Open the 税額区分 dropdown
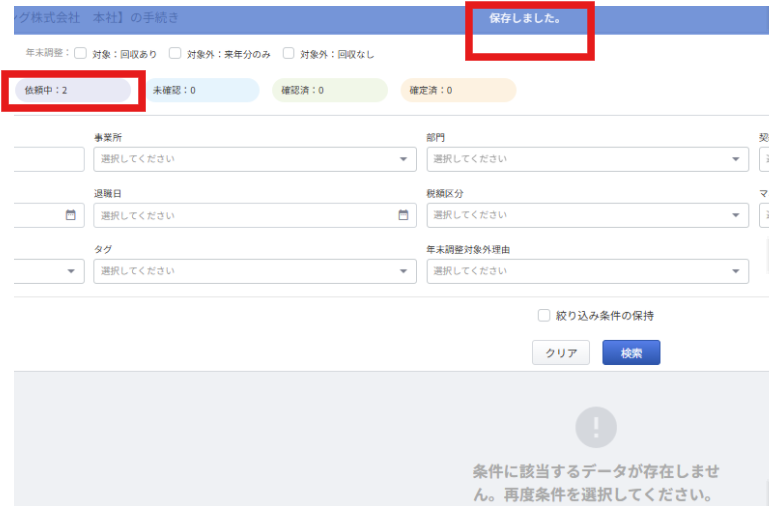Screen dimensions: 769x506 (x=587, y=215)
